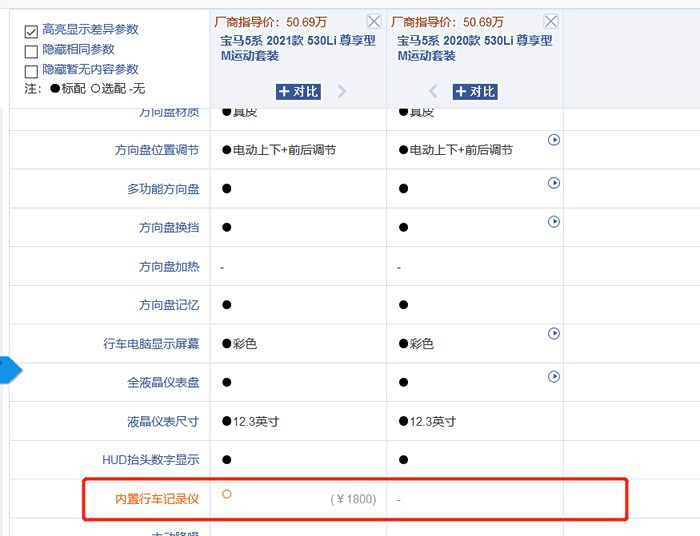
Task: Remove the 2021款 530Li column with X
Action: pos(373,21)
